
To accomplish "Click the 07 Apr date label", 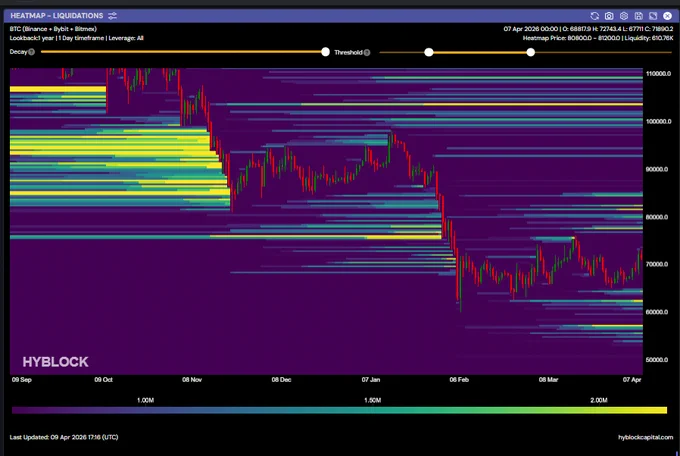I will point(632,380).
